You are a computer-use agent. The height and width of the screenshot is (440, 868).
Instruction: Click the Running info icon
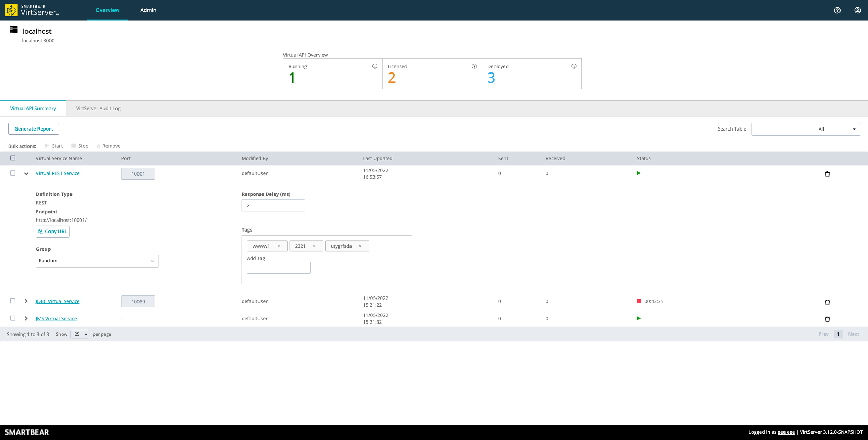coord(375,66)
